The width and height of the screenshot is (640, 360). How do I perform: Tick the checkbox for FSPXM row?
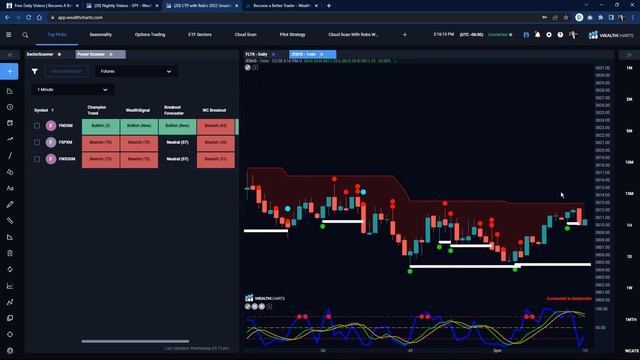pos(37,142)
